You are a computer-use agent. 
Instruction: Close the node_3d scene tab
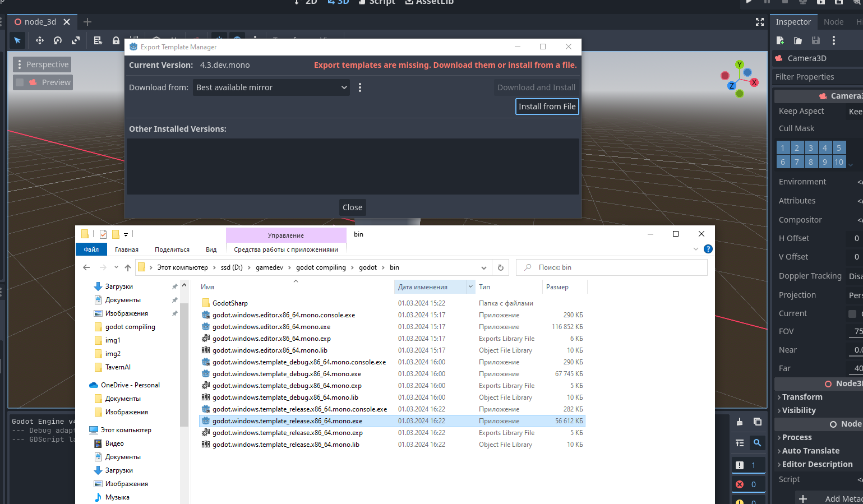tap(67, 22)
